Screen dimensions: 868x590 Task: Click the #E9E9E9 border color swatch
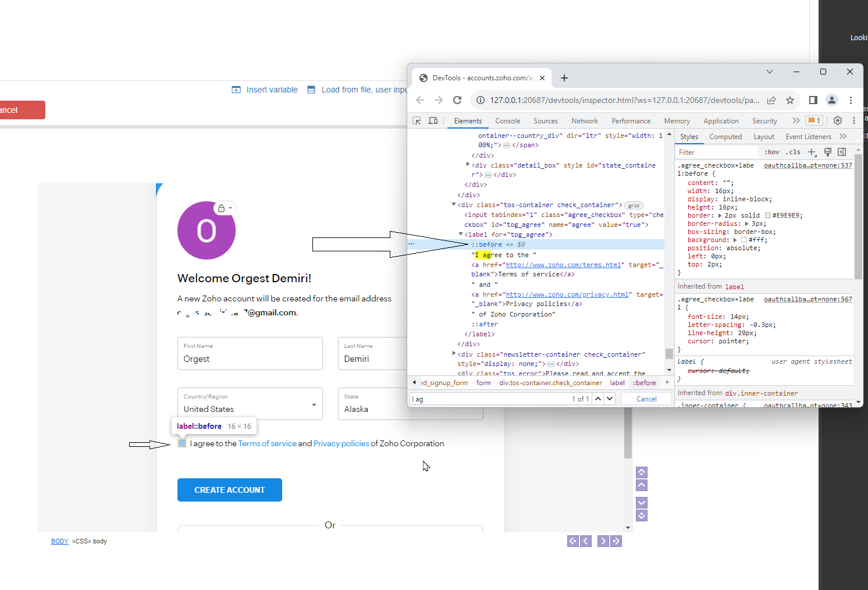(768, 215)
